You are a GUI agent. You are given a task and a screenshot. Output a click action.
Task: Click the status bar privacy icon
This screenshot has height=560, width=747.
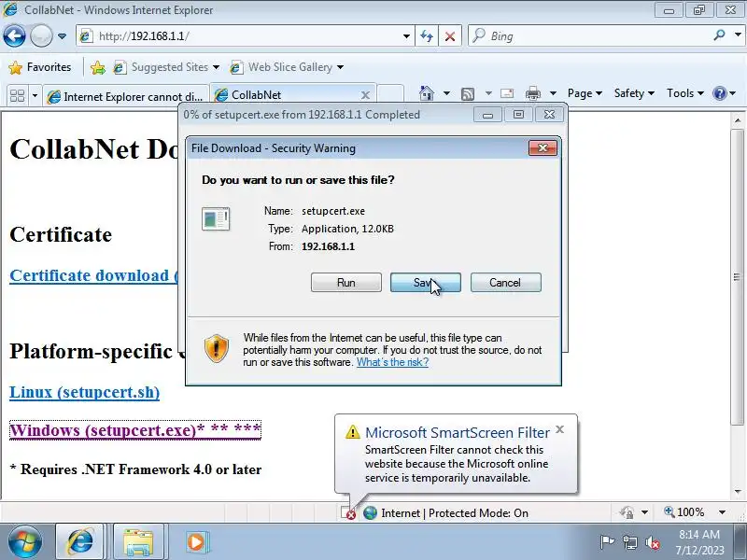[x=627, y=512]
